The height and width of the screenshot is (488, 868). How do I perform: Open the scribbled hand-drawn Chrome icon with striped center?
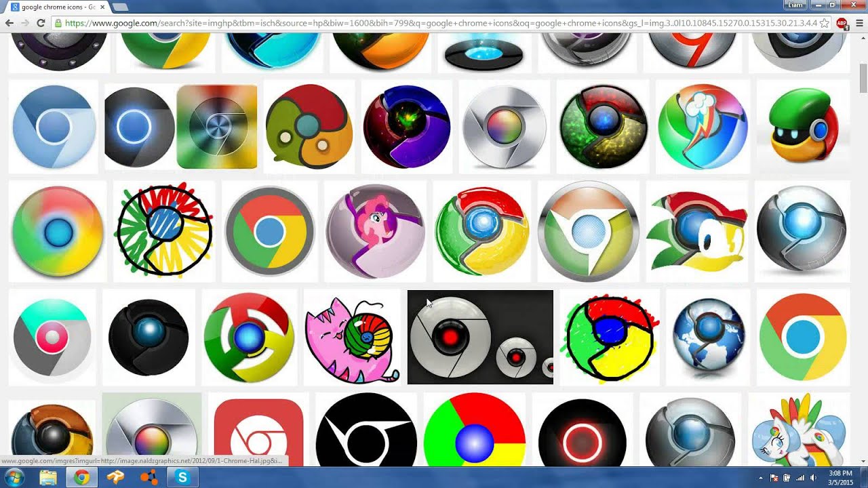pos(164,231)
